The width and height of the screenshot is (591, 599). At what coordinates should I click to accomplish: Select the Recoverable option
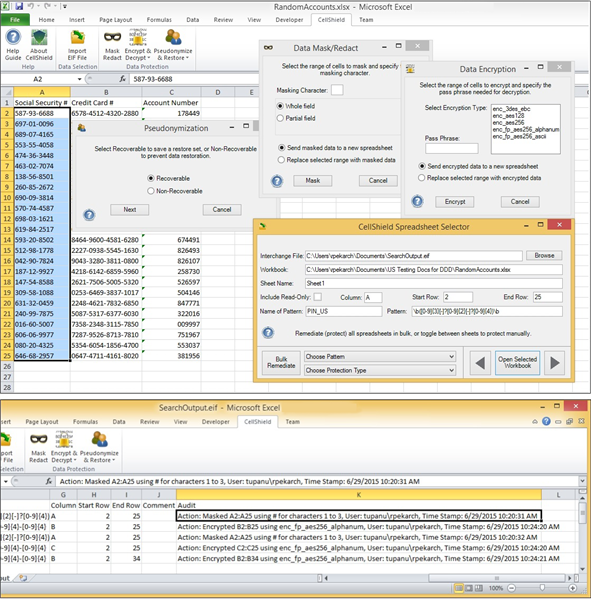click(151, 178)
